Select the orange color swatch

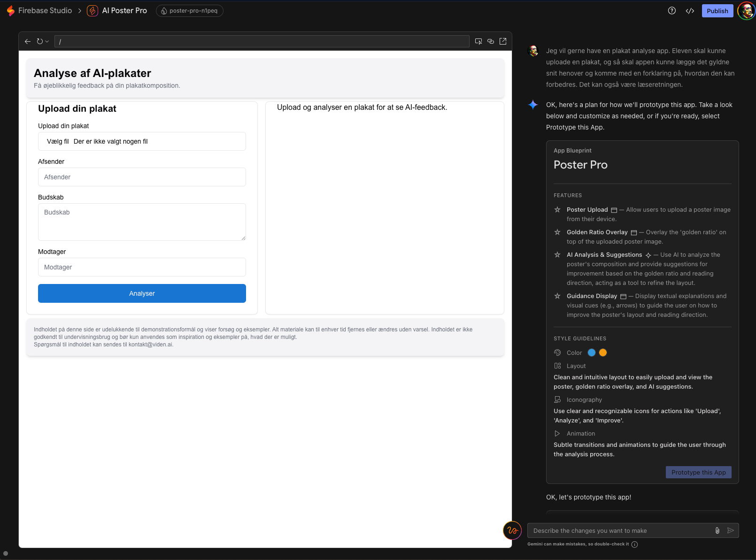tap(603, 353)
